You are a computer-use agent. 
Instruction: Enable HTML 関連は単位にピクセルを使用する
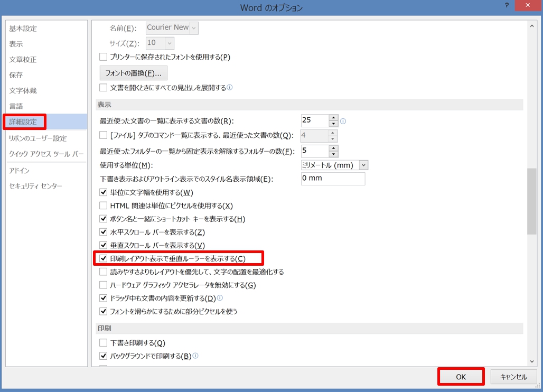103,206
